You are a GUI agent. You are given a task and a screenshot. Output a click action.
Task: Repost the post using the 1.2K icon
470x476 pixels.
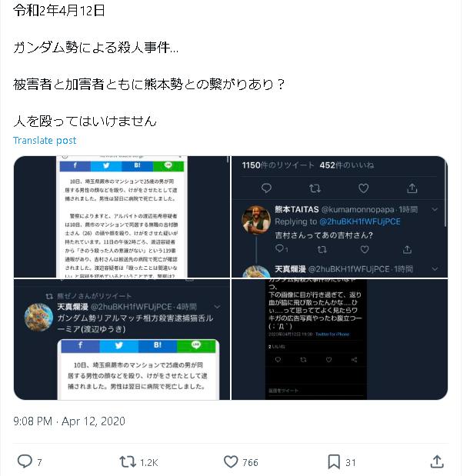tap(128, 462)
